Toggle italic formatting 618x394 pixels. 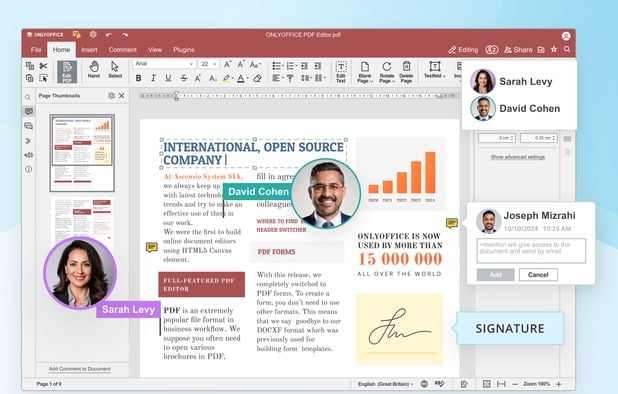(153, 78)
